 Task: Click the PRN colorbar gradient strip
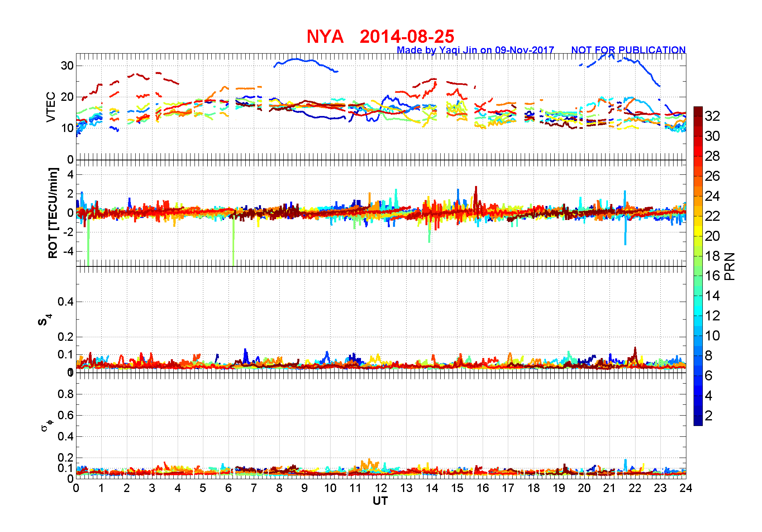coord(698,266)
